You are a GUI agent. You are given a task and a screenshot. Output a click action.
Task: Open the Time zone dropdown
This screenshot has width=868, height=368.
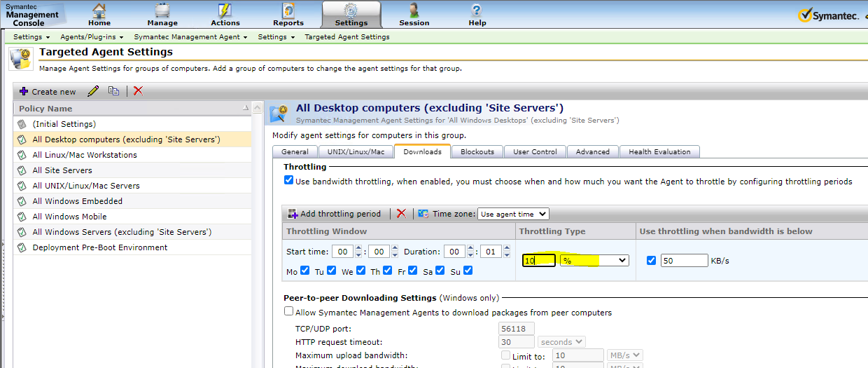[x=513, y=214]
